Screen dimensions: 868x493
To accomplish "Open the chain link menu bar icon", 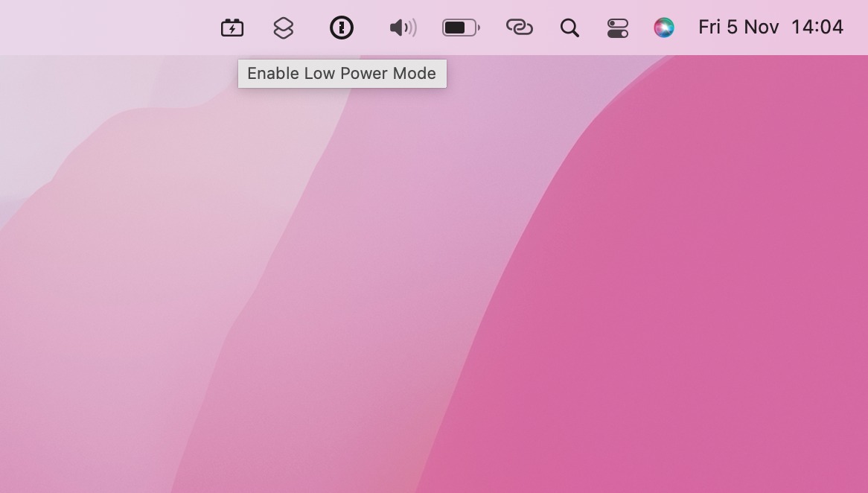I will pyautogui.click(x=520, y=27).
